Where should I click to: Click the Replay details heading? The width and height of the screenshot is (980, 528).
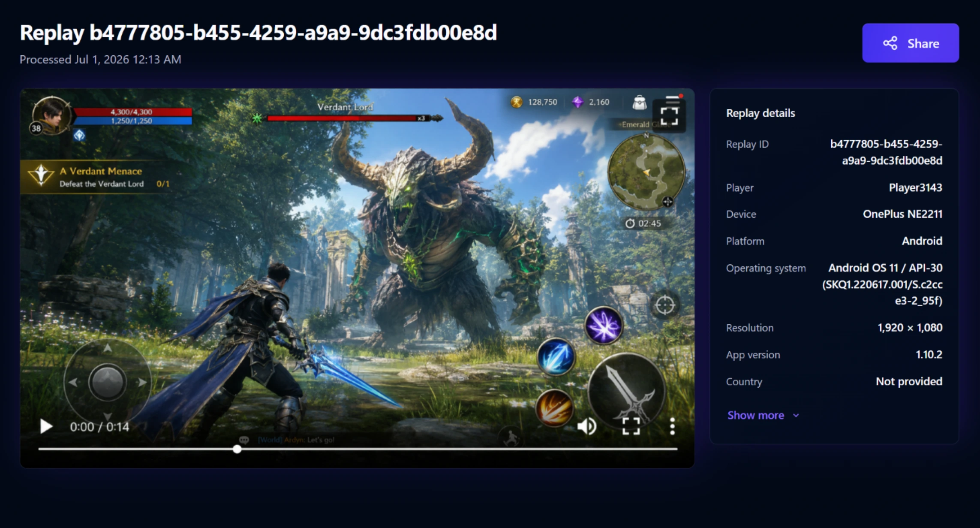click(760, 113)
